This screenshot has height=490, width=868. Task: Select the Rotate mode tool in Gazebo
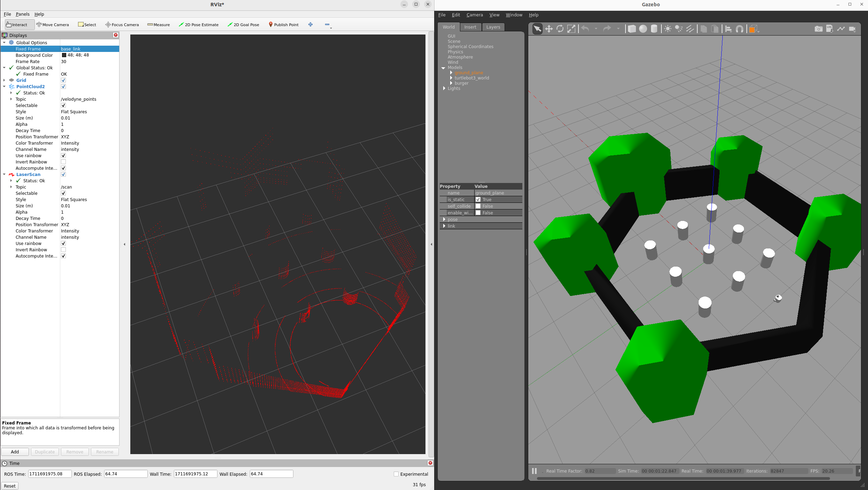coord(560,29)
